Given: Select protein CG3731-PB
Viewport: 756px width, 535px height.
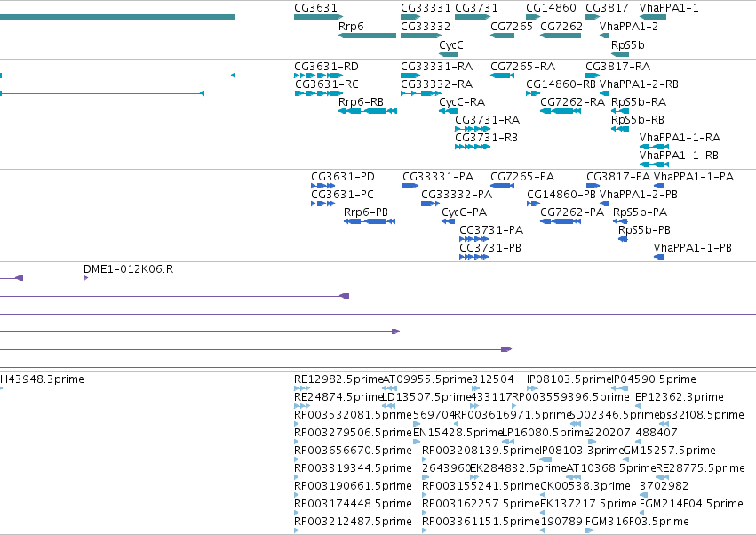Looking at the screenshot, I should (490, 247).
